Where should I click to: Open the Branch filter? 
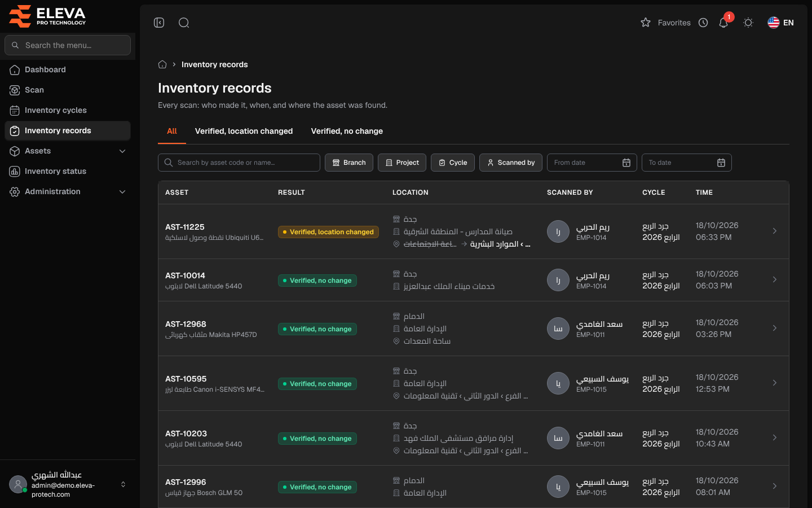tap(349, 163)
